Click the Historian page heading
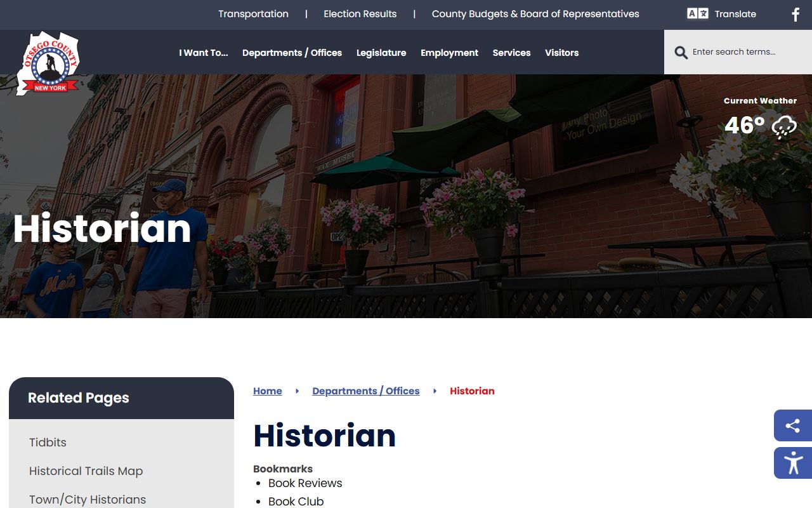The image size is (812, 508). point(324,436)
